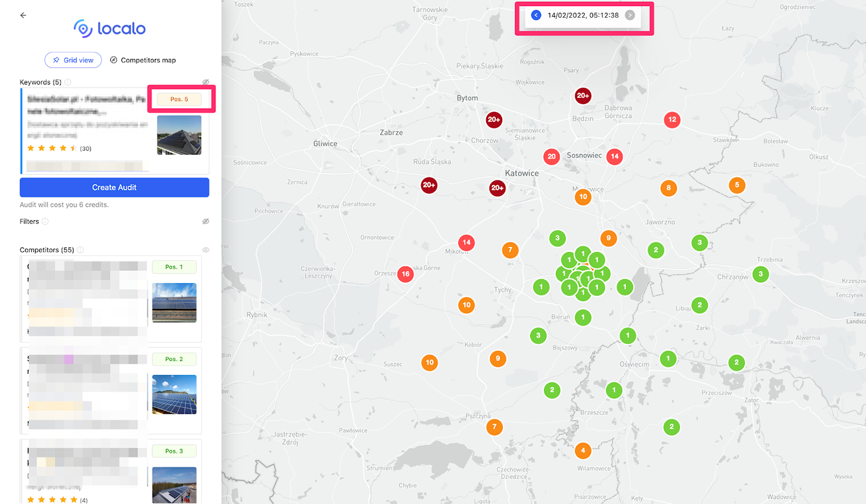Toggle Filters section visibility eye
This screenshot has height=504, width=866.
(x=205, y=222)
